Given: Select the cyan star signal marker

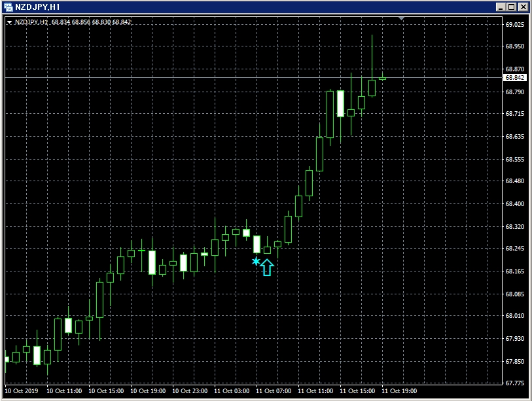Looking at the screenshot, I should pyautogui.click(x=256, y=262).
